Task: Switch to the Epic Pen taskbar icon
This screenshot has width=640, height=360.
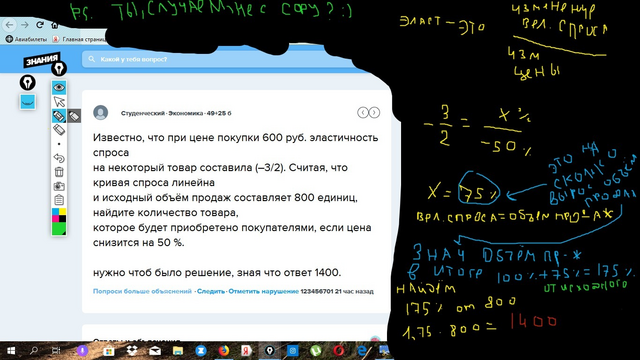Action: (x=269, y=351)
